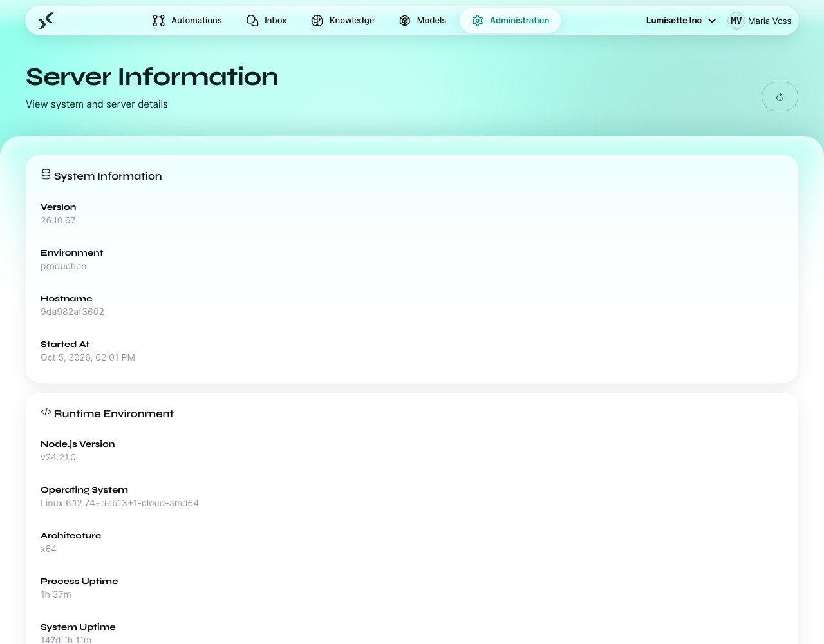Click the Server Information heading
Screen dimensions: 824x644
pyautogui.click(x=152, y=77)
